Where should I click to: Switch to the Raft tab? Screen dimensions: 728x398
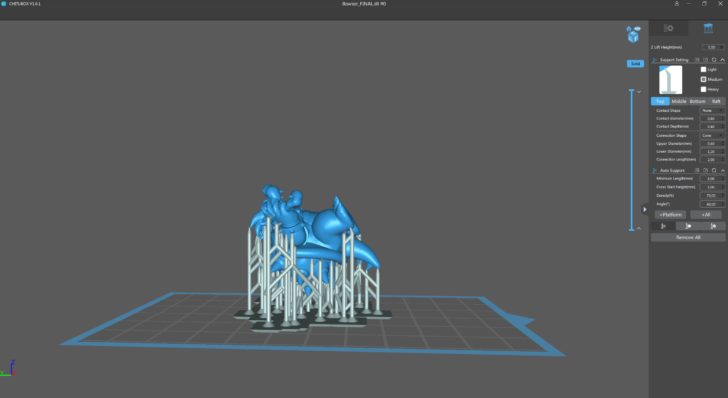[716, 101]
